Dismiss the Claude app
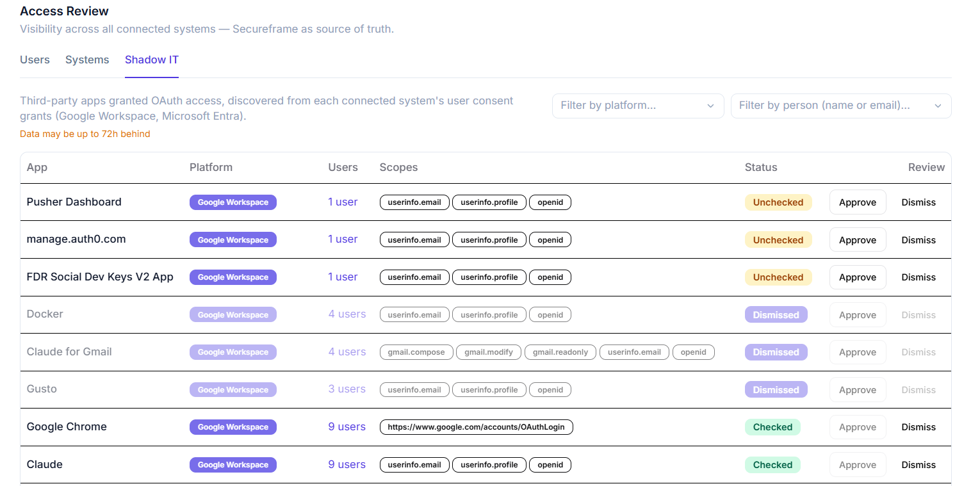Viewport: 980px width, 486px height. click(x=919, y=465)
